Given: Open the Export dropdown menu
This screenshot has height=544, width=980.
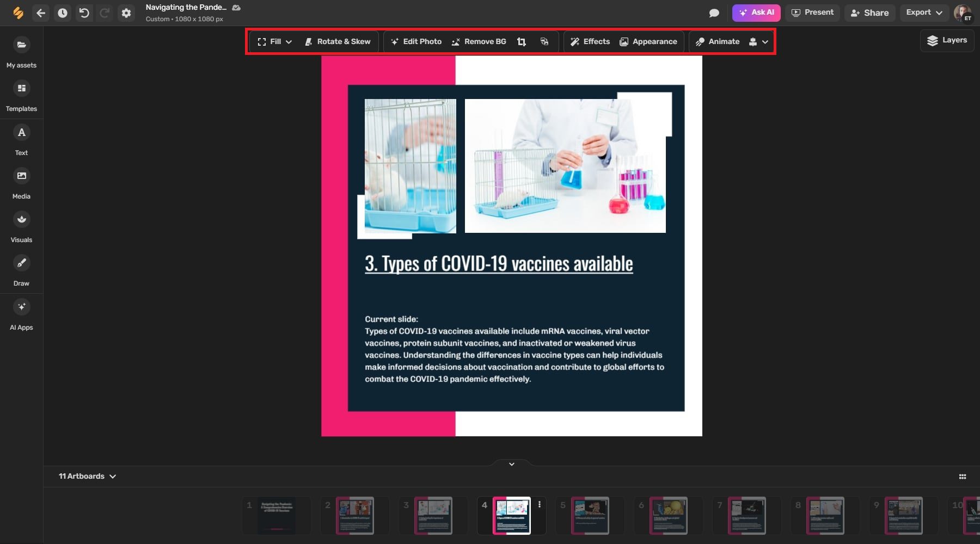Looking at the screenshot, I should [x=923, y=13].
